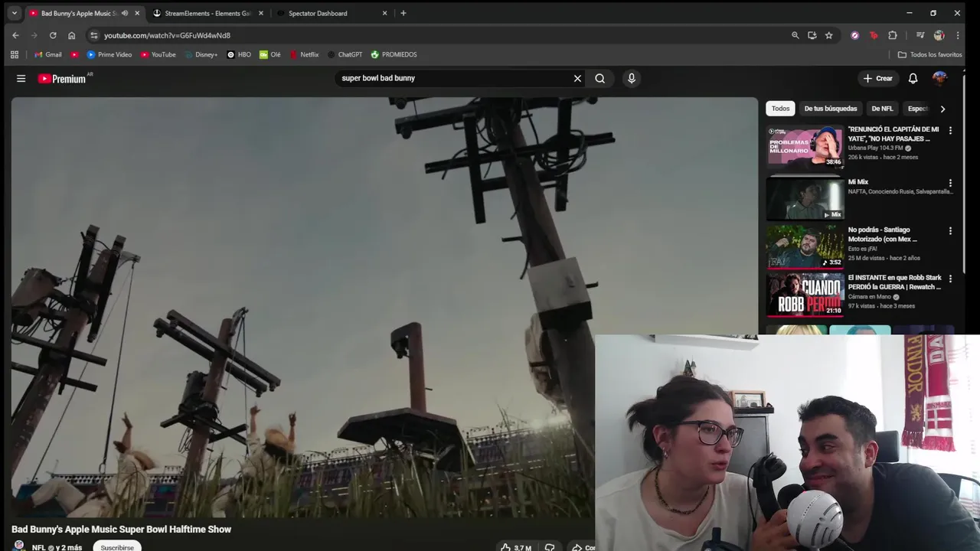Open a new browser tab
This screenshot has width=980, height=551.
(403, 13)
